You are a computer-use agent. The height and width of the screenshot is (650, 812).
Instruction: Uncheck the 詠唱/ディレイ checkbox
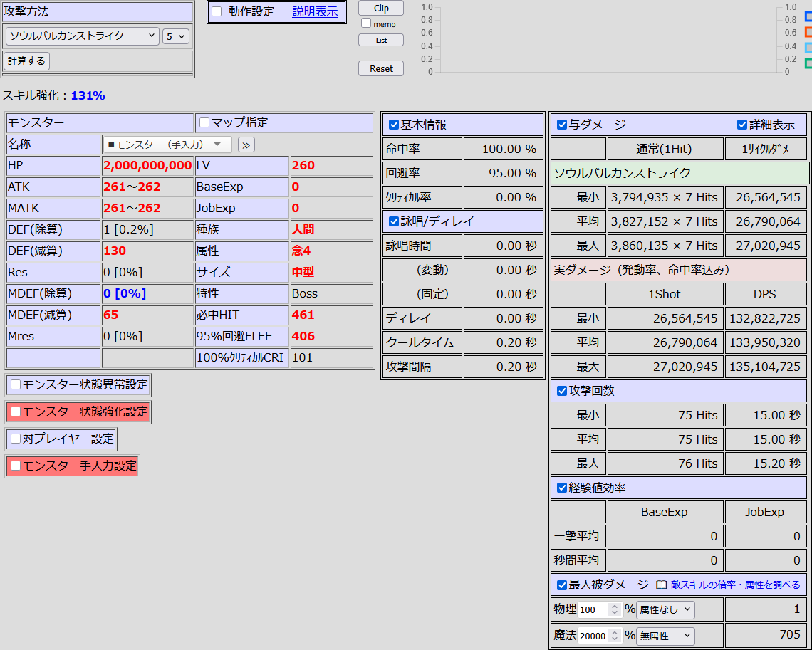click(x=394, y=221)
